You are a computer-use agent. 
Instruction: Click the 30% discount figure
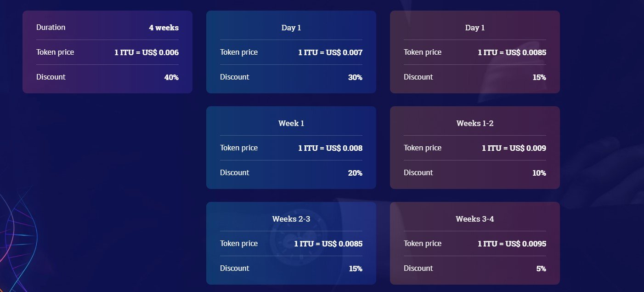point(355,77)
